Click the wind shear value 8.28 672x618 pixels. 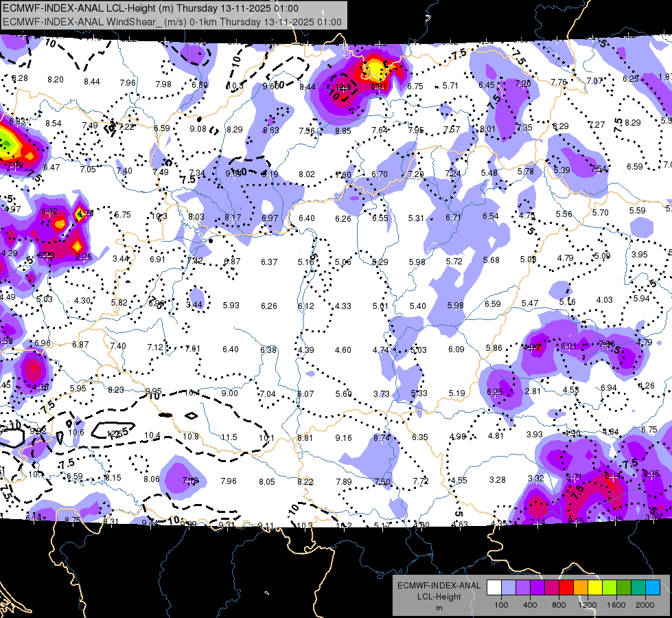(x=20, y=78)
